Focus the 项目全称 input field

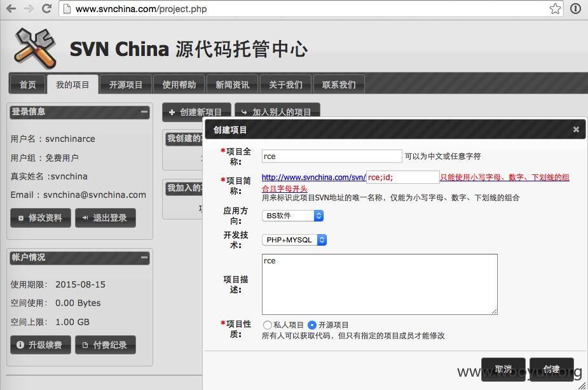point(332,156)
